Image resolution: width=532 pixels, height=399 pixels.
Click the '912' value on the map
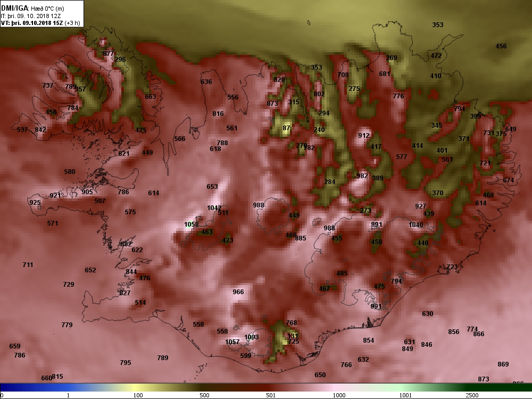(x=364, y=136)
